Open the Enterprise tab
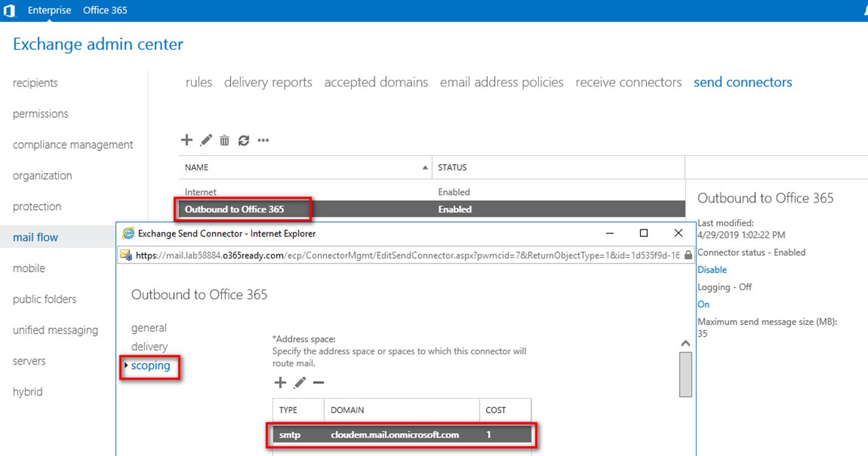This screenshot has width=868, height=456. [49, 10]
